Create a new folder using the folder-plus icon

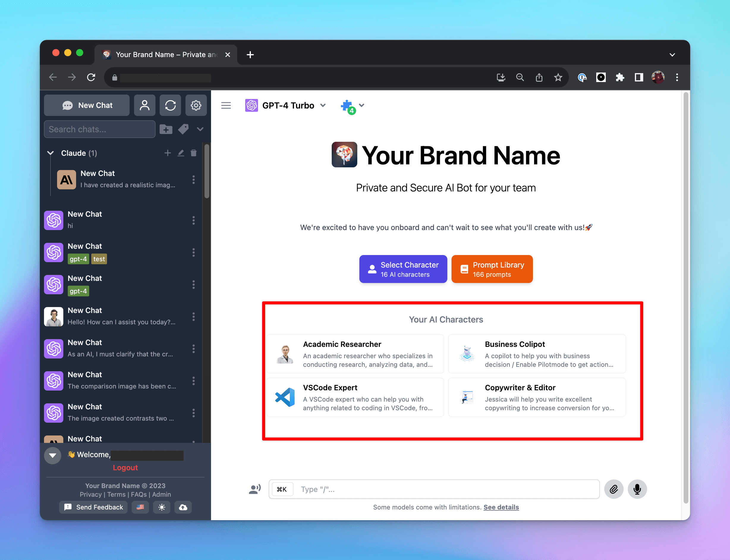coord(166,129)
